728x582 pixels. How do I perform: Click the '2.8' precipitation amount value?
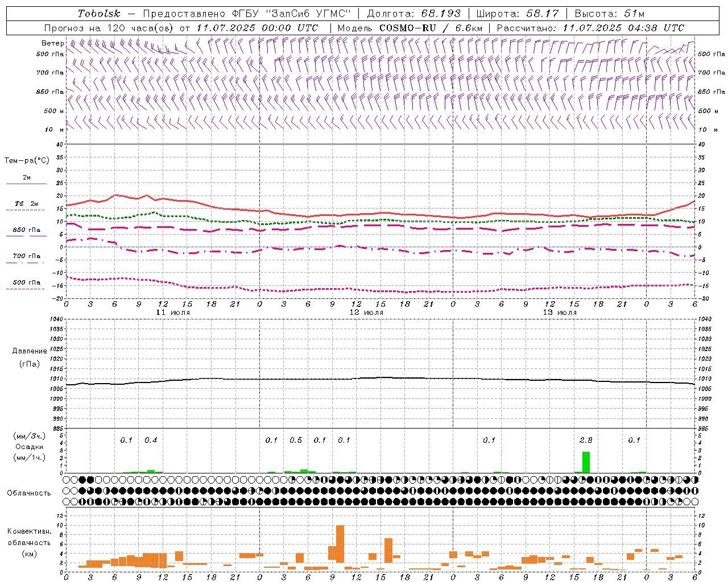[x=586, y=440]
